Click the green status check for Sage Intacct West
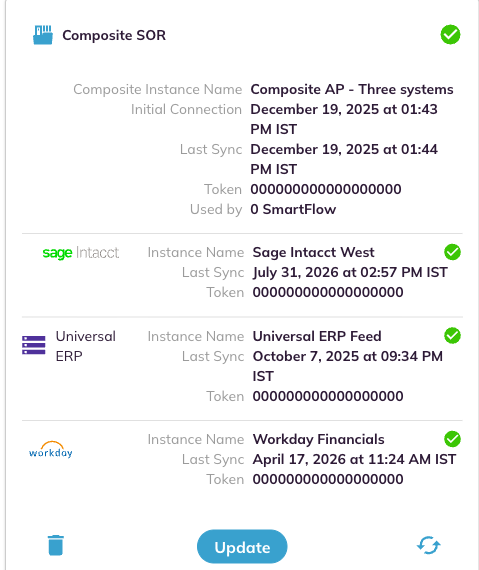The height and width of the screenshot is (570, 479). (452, 252)
